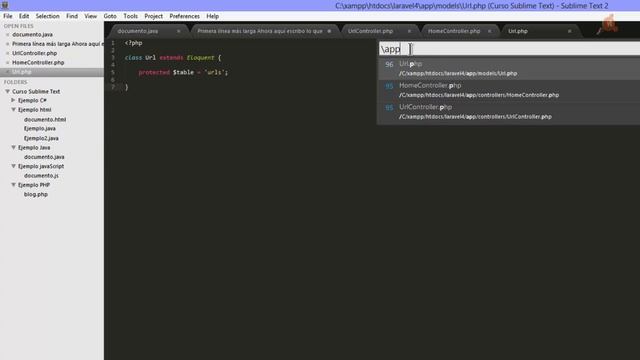This screenshot has width=640, height=360.
Task: Open the Edit menu
Action: point(24,16)
